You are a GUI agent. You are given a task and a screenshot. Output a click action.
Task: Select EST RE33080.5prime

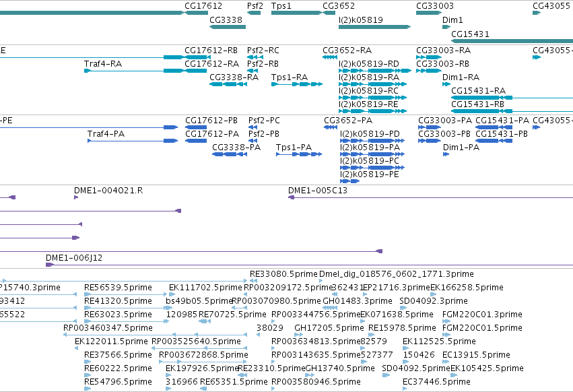click(283, 274)
